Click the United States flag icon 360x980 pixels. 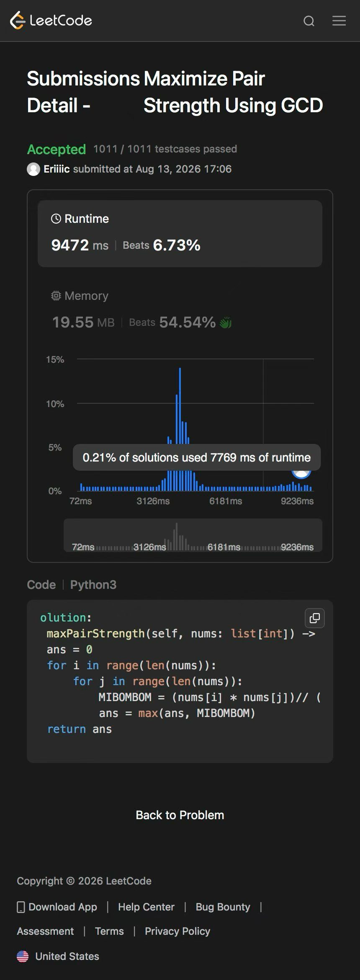23,957
